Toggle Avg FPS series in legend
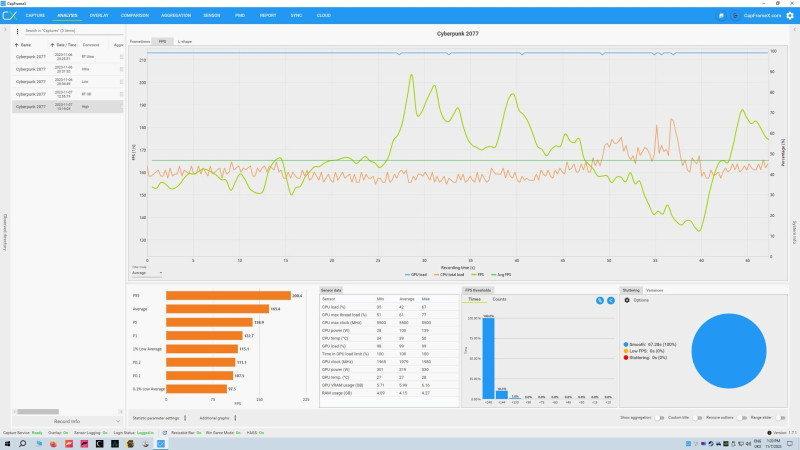Image resolution: width=800 pixels, height=450 pixels. 501,275
